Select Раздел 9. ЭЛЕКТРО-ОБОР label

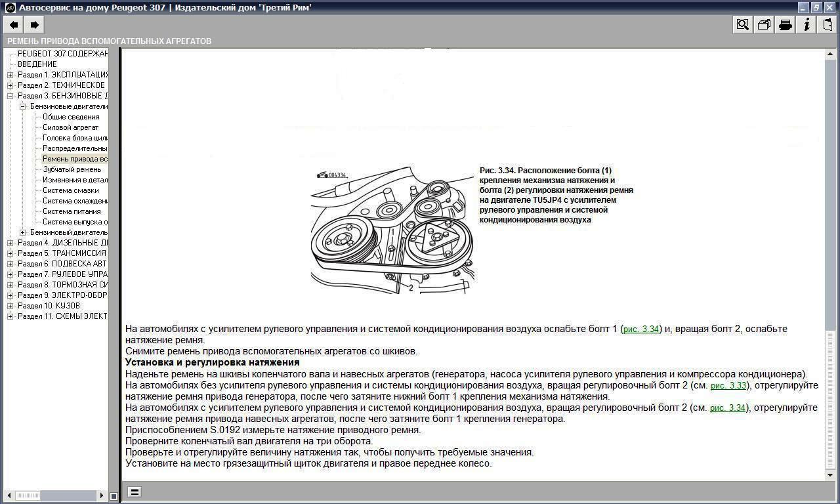62,295
